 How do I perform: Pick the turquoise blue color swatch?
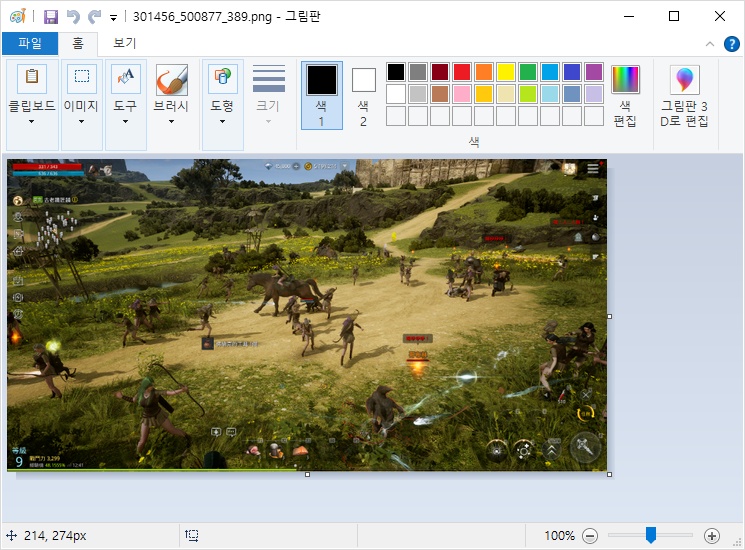(550, 72)
